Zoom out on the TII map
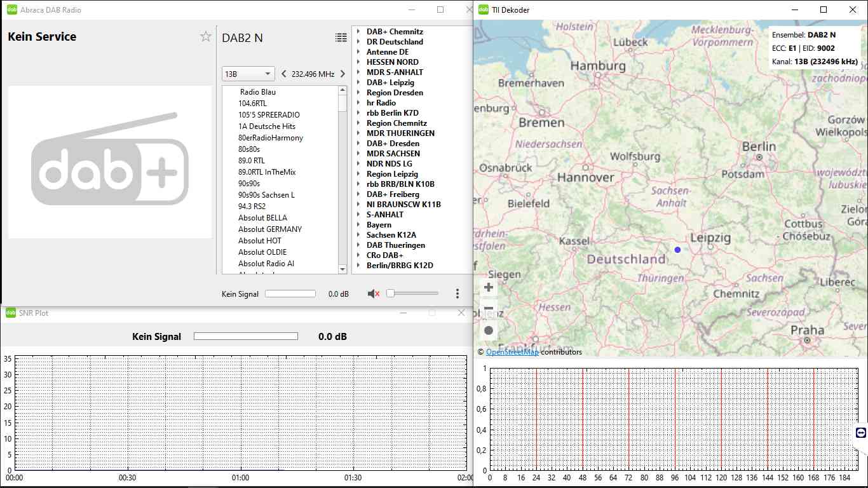Screen dimensions: 868x488 tap(489, 309)
